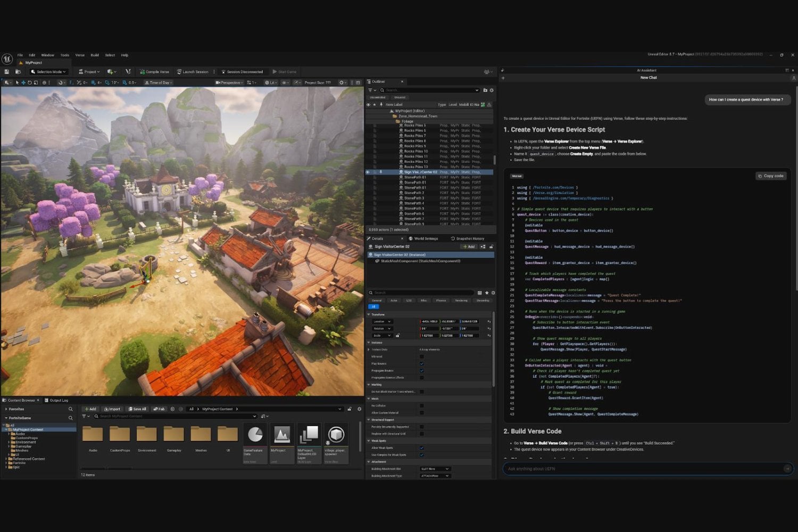Select the Gameplay folder in the content tree
The image size is (798, 532).
tap(23, 446)
